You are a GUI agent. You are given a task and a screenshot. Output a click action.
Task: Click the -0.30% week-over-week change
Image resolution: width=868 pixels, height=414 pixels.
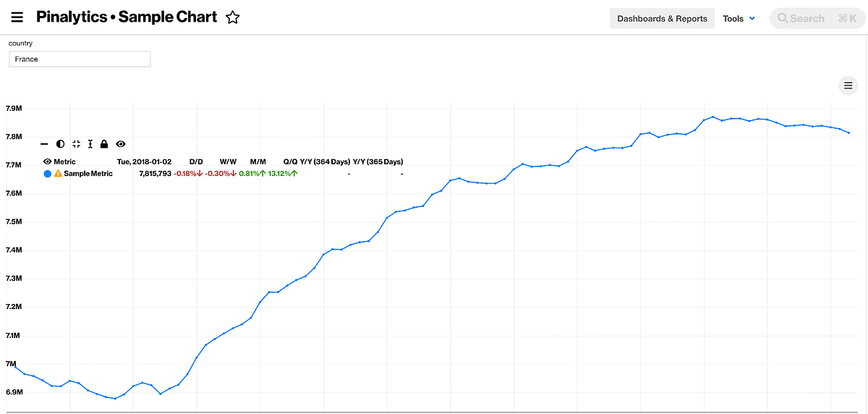point(221,174)
